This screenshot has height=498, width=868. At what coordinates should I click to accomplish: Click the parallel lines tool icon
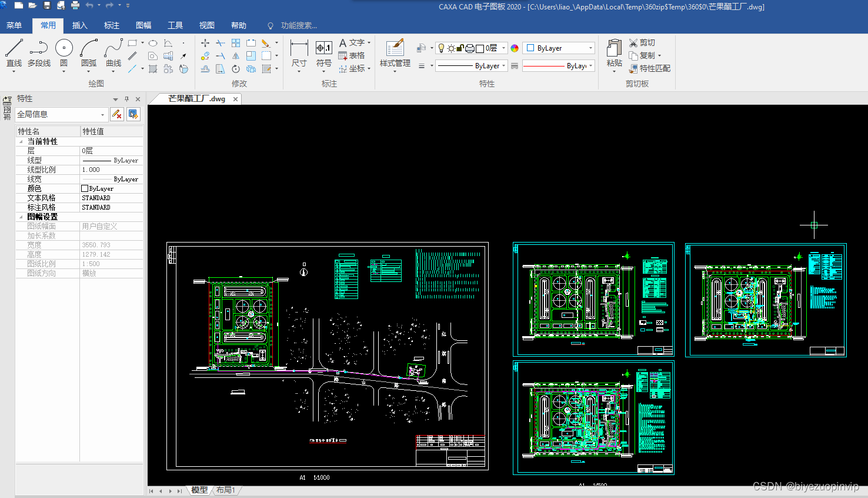[133, 56]
